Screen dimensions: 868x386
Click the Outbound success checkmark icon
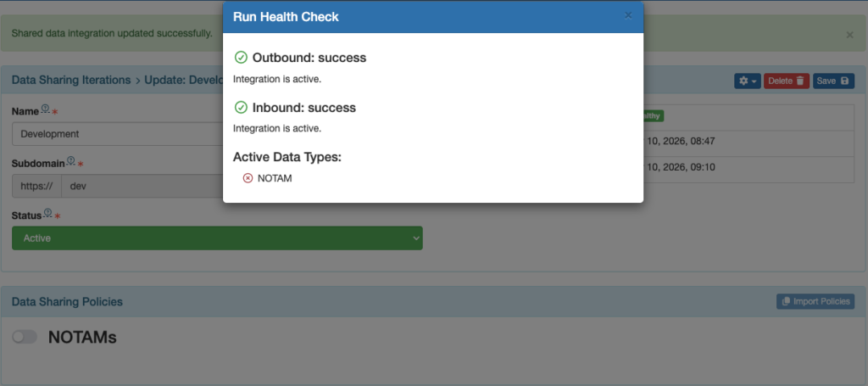(241, 58)
